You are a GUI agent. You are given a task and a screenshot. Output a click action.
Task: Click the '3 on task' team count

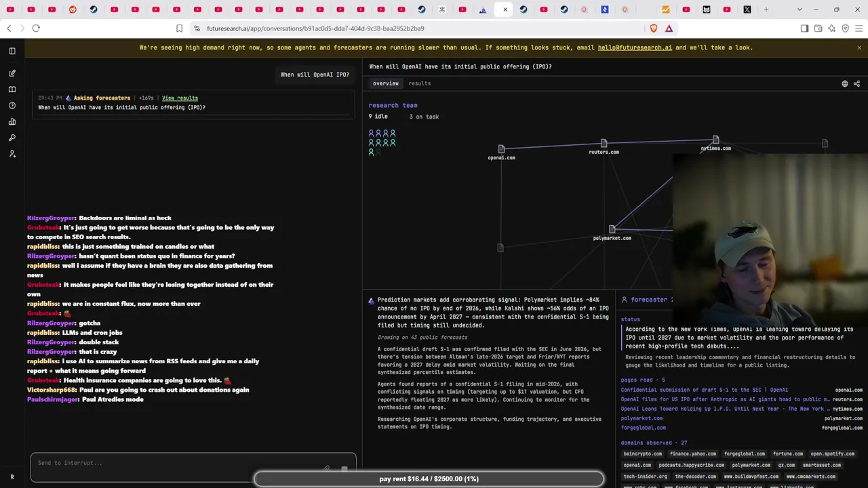pos(424,117)
